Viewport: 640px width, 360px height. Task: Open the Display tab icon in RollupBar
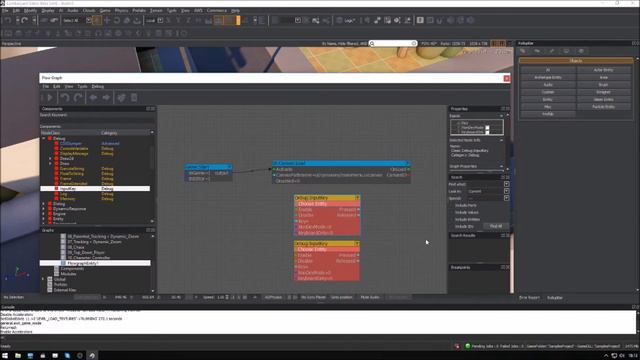pos(566,51)
